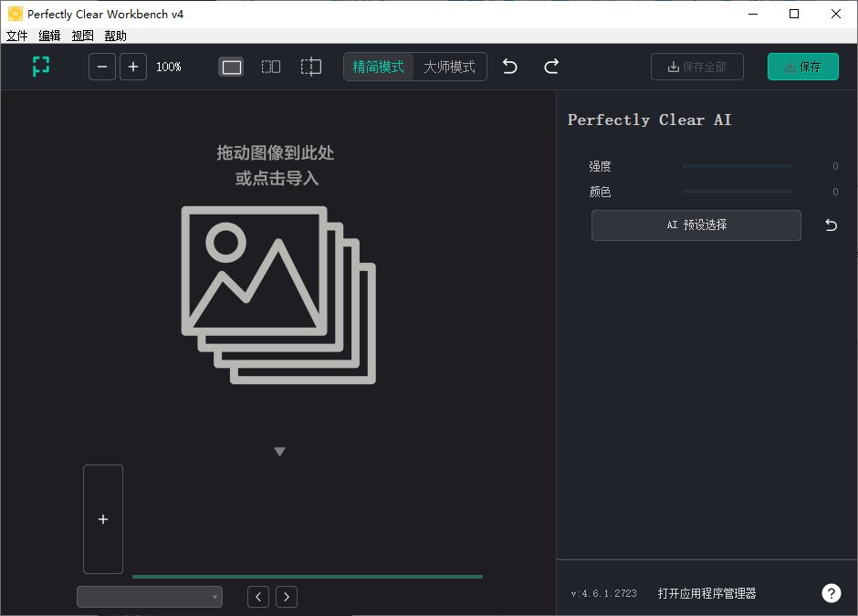Zoom out with the minus button
Image resolution: width=858 pixels, height=616 pixels.
[x=101, y=66]
